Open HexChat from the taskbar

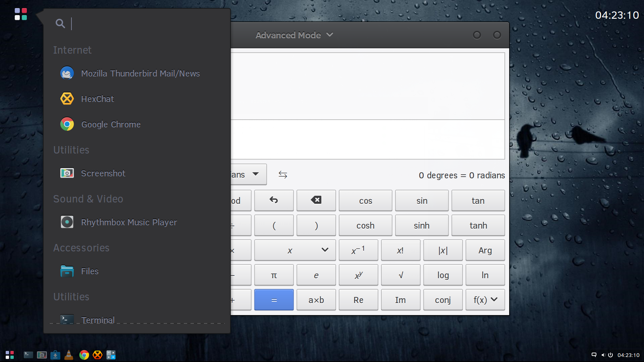pyautogui.click(x=98, y=355)
